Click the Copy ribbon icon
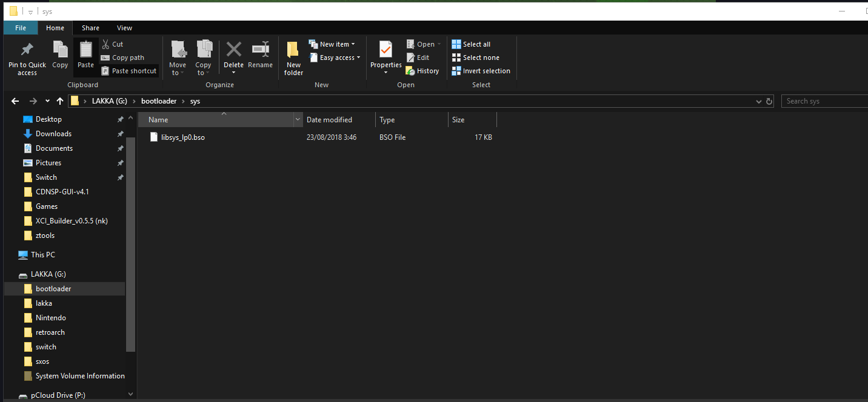Viewport: 868px width, 402px height. (60, 50)
